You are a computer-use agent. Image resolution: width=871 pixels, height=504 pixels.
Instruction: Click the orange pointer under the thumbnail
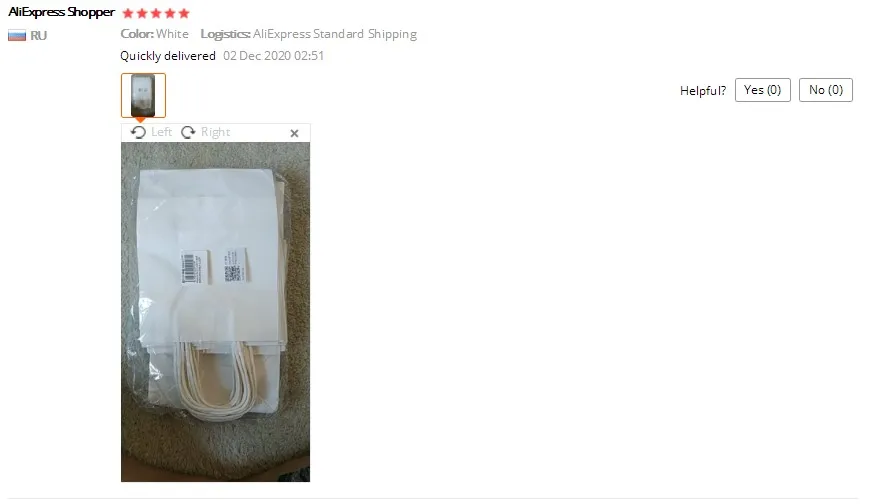point(141,119)
